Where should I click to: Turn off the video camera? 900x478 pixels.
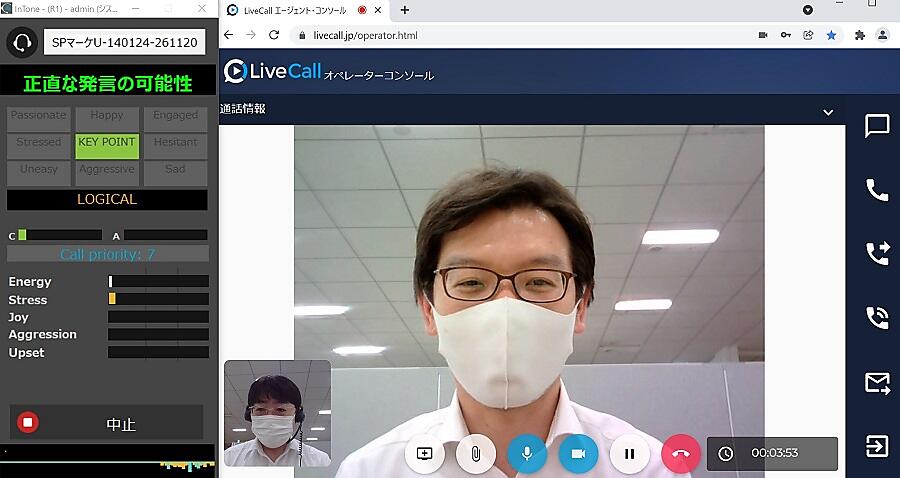pyautogui.click(x=578, y=453)
